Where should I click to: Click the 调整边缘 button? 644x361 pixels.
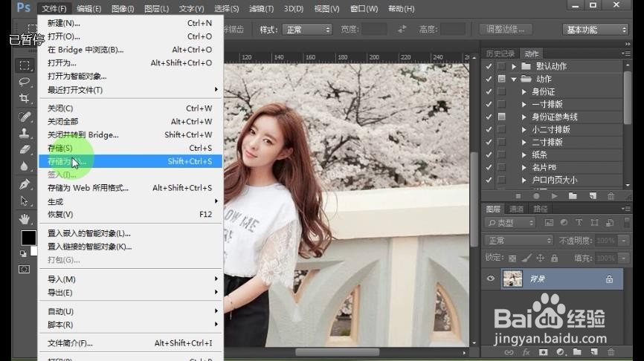pos(506,30)
